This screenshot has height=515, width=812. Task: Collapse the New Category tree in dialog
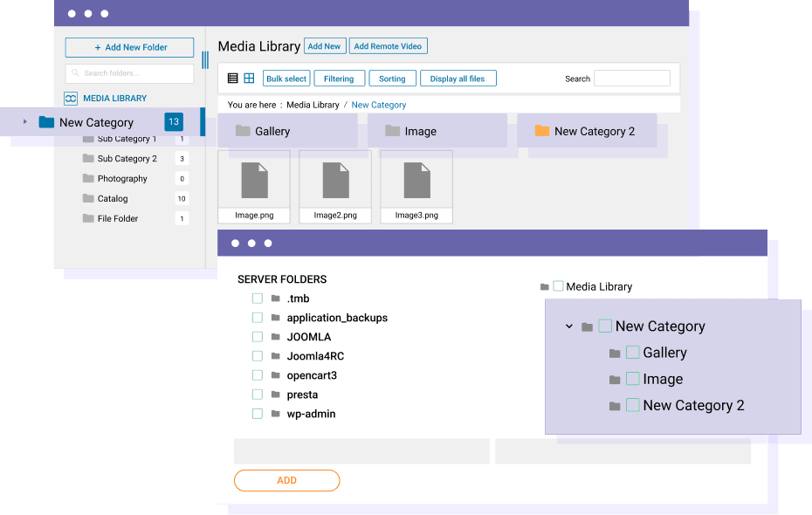click(x=568, y=326)
